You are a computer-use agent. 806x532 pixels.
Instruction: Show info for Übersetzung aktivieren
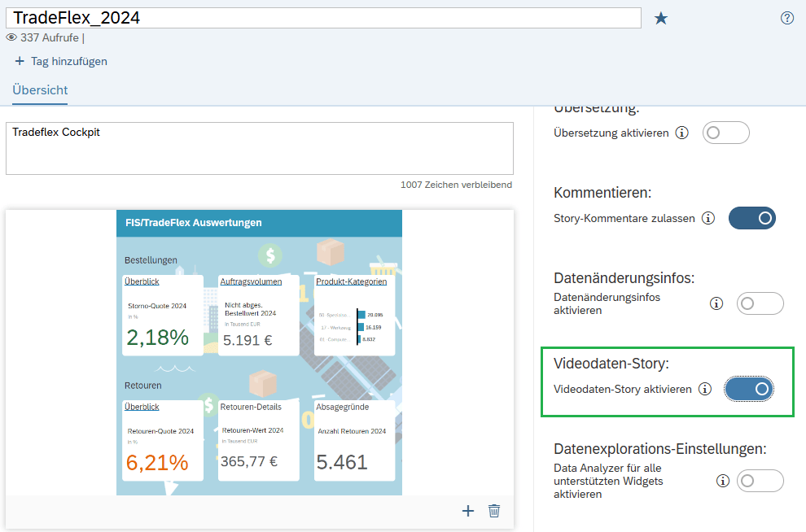681,133
